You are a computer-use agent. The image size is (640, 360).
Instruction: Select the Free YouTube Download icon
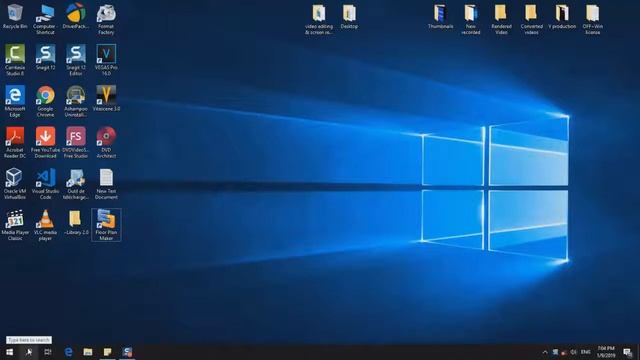coord(45,142)
